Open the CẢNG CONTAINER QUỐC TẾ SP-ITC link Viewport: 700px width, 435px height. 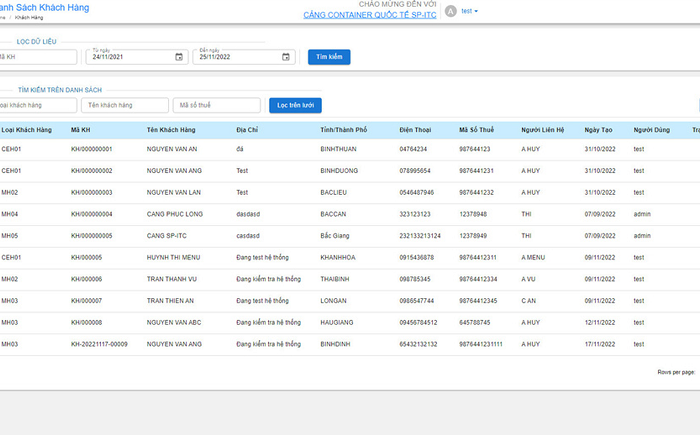tap(369, 15)
